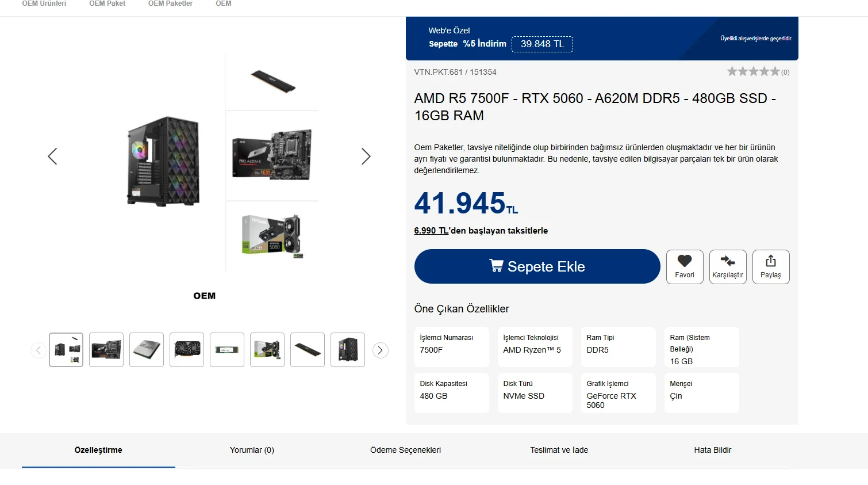Screen dimensions: 868x485
Task: Click the Paylaş share icon
Action: (771, 261)
